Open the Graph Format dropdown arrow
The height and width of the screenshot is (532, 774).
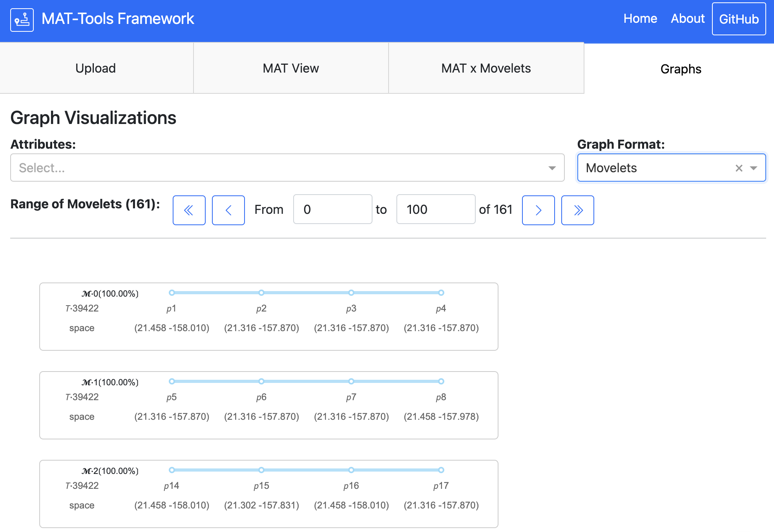pos(753,168)
